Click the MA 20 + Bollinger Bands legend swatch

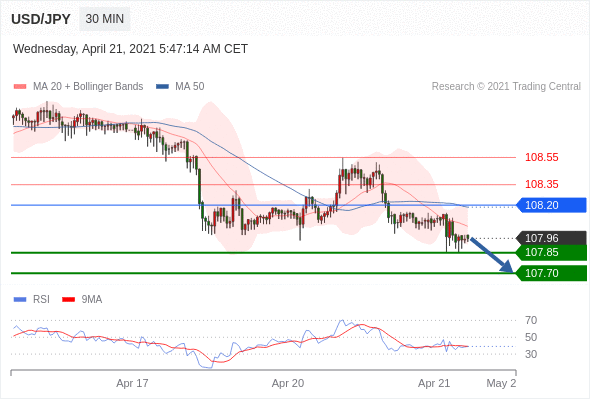pyautogui.click(x=20, y=87)
